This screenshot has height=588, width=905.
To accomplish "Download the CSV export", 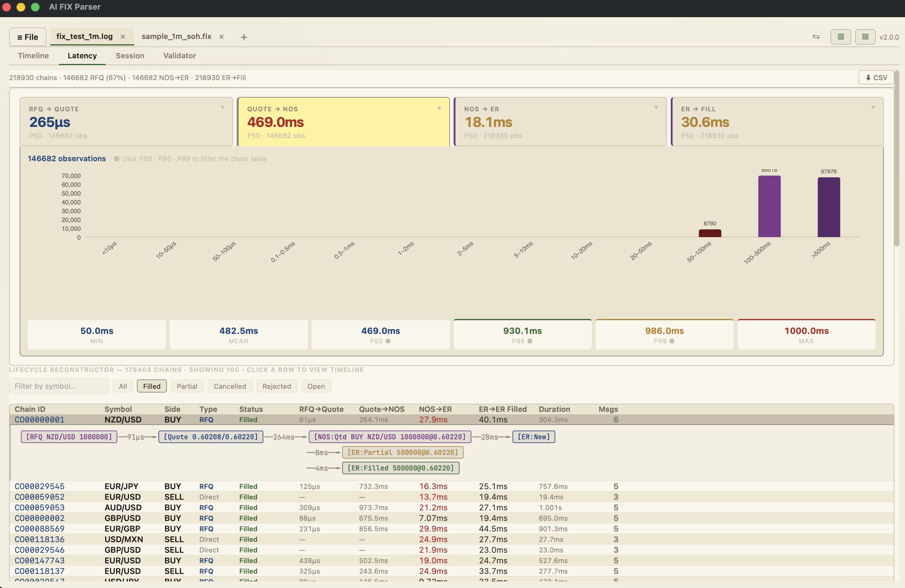I will 876,78.
